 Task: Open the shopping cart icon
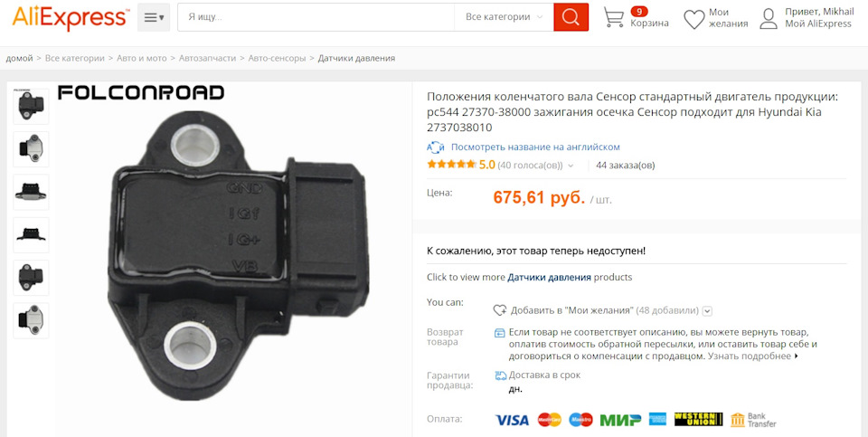613,18
